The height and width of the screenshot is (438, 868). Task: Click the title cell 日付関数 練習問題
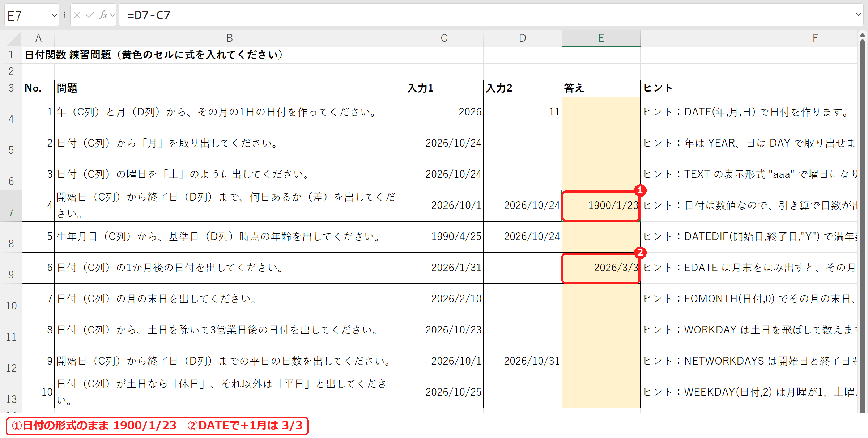[214, 55]
